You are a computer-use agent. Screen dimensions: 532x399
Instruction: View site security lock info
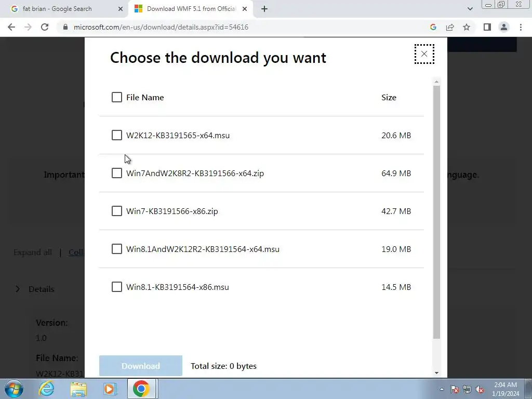click(65, 27)
